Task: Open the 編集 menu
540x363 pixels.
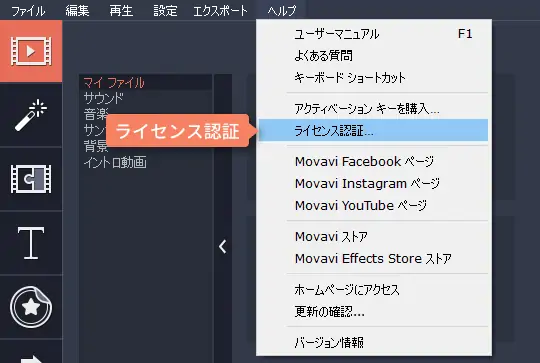Action: click(x=77, y=11)
